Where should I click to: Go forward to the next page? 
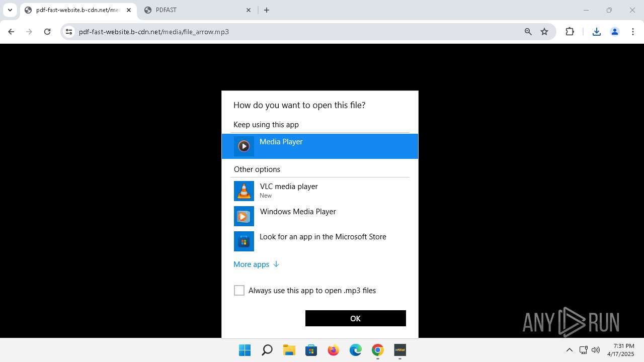pos(29,32)
